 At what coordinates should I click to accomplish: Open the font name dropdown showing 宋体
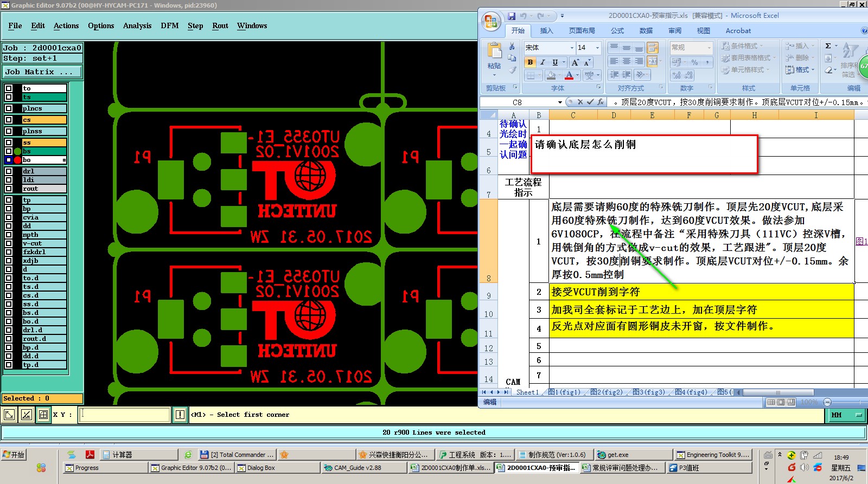click(x=572, y=48)
